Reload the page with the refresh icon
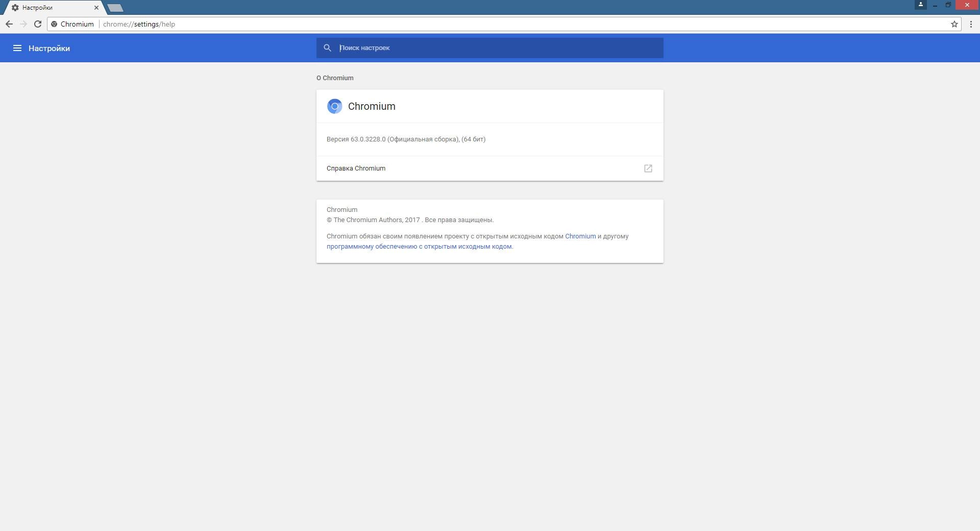This screenshot has width=980, height=531. click(x=38, y=24)
